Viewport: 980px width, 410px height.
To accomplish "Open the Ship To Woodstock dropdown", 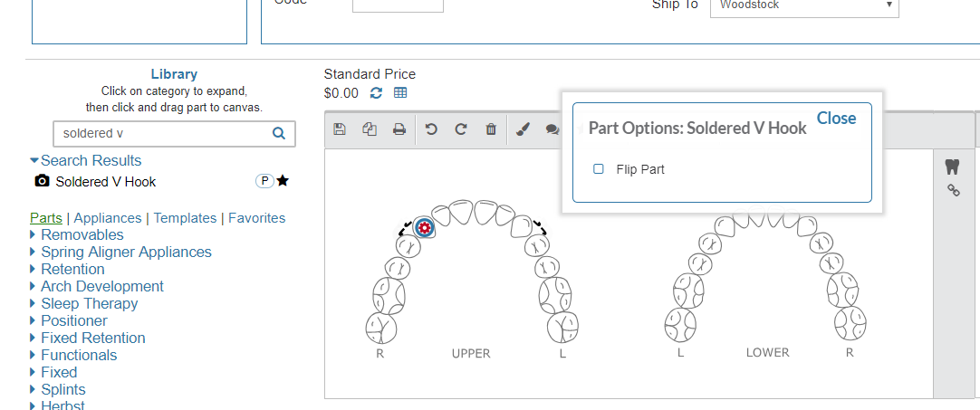I will [804, 6].
